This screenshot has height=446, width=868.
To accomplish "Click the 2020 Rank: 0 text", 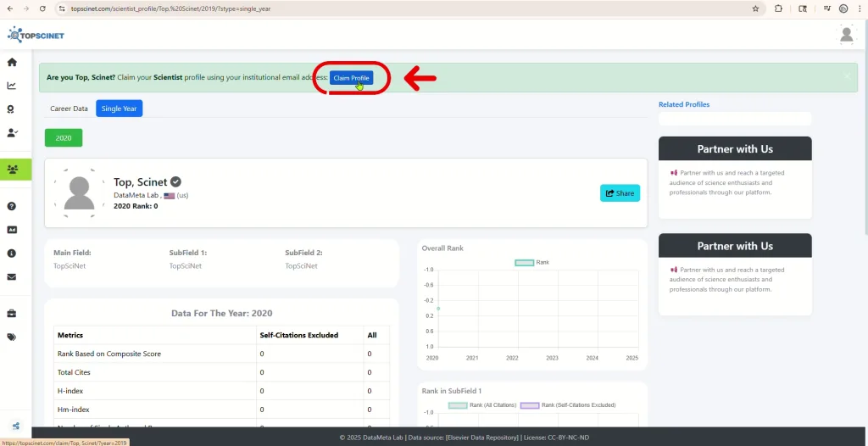I will pyautogui.click(x=136, y=206).
